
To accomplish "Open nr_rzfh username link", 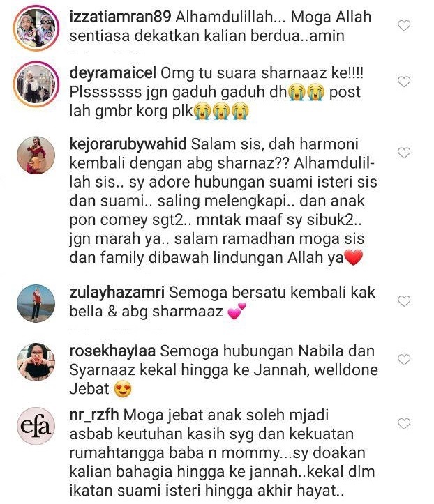I will tap(94, 415).
